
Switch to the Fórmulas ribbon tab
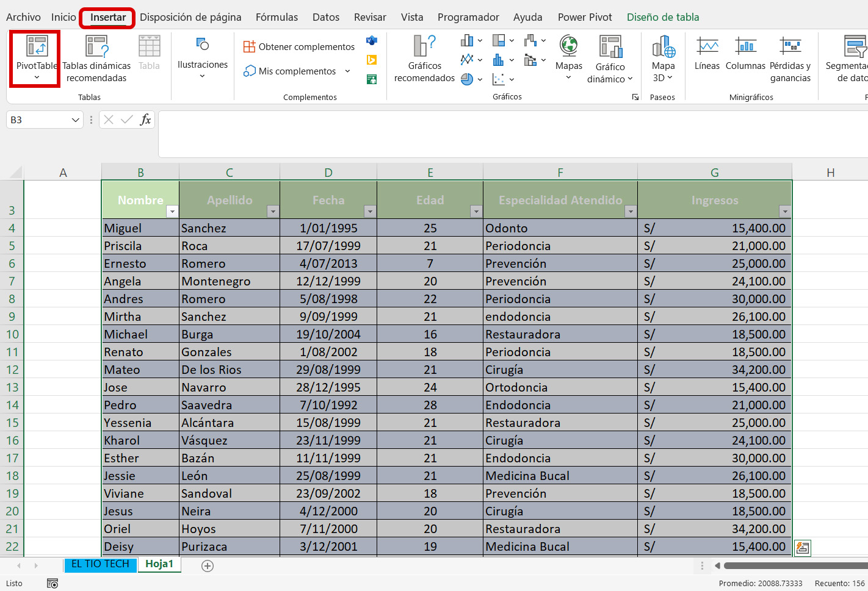(x=277, y=17)
